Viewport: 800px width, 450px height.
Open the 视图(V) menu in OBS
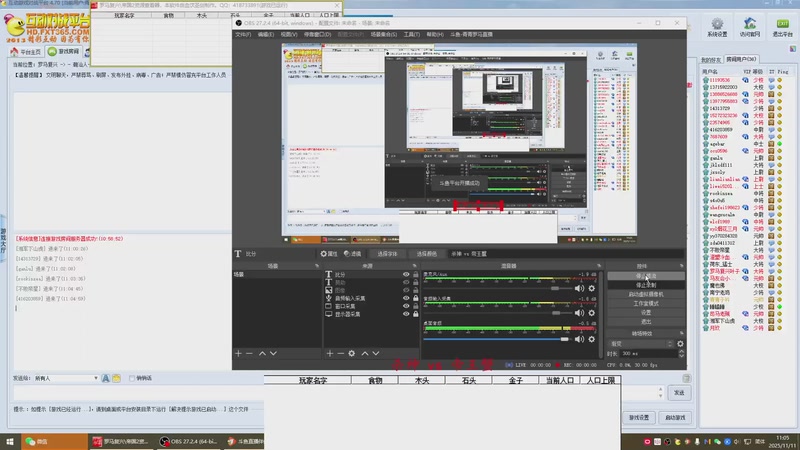[x=289, y=34]
